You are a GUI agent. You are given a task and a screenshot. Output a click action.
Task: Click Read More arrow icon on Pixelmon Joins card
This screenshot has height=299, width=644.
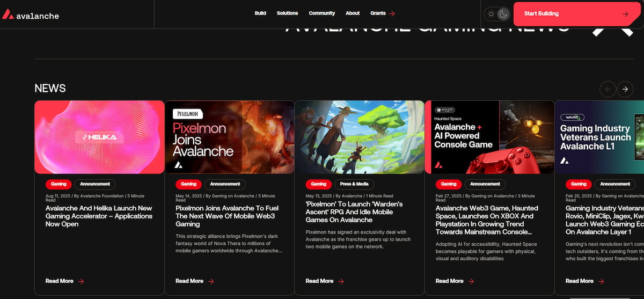coord(211,281)
